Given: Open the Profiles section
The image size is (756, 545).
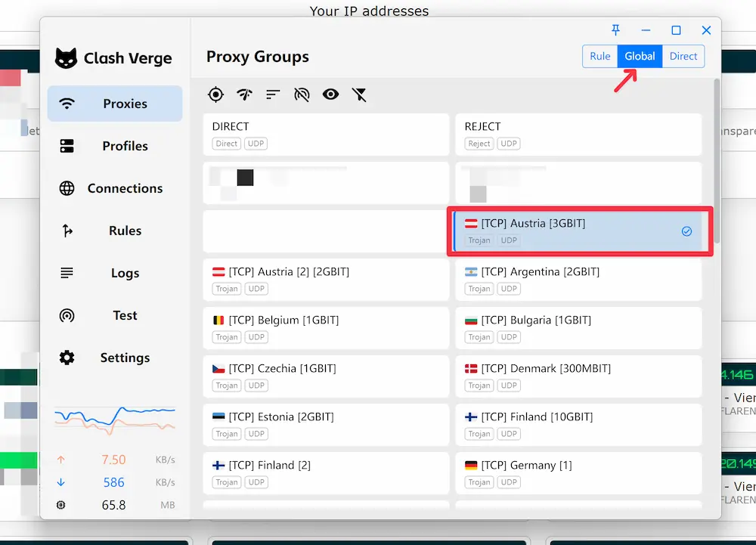Looking at the screenshot, I should 115,146.
